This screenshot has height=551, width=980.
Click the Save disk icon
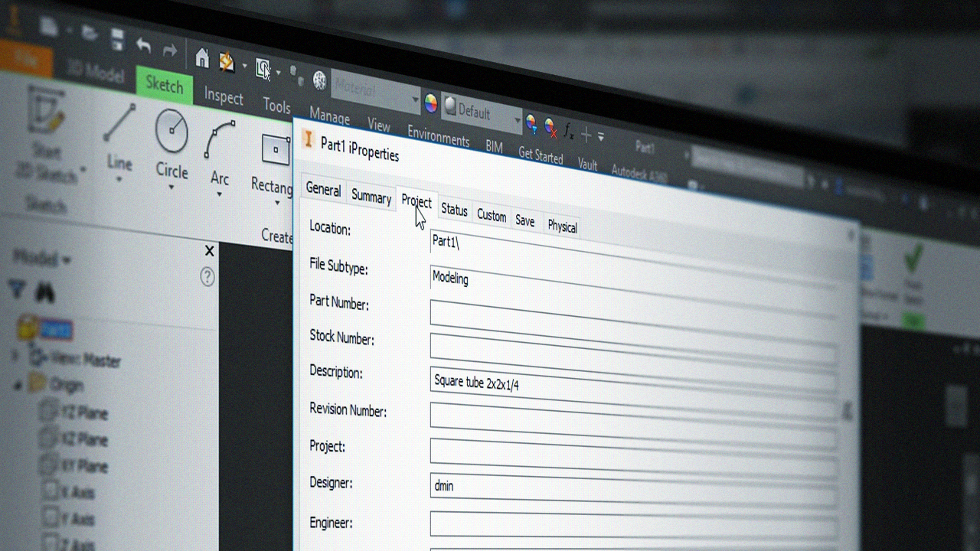[x=117, y=39]
